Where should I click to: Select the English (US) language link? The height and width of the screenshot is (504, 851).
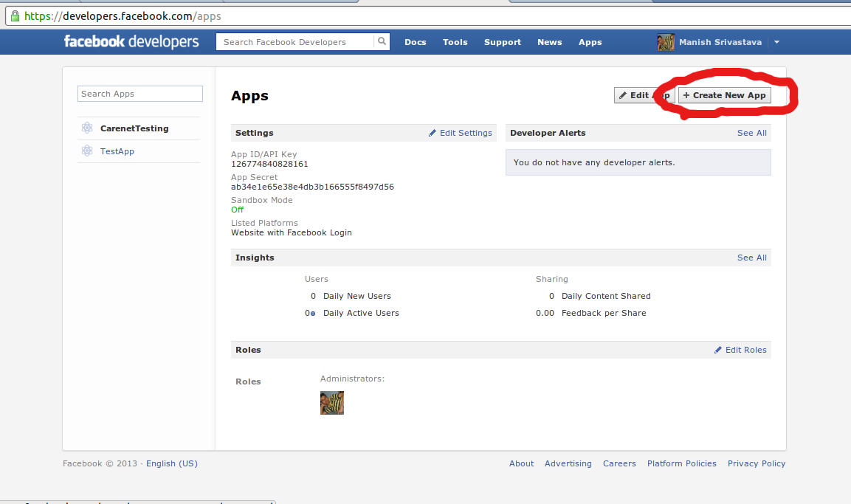[x=171, y=463]
